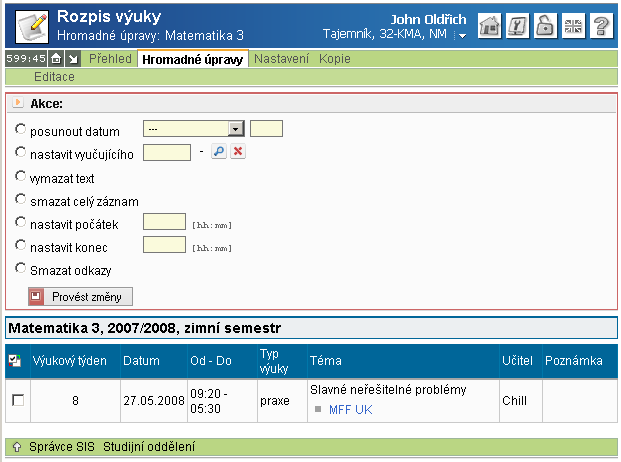Collapse the Akce section with the orange arrow
This screenshot has height=462, width=621.
click(x=18, y=103)
